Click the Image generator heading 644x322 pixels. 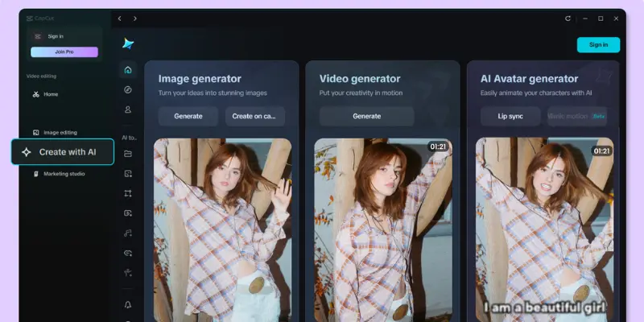(200, 79)
